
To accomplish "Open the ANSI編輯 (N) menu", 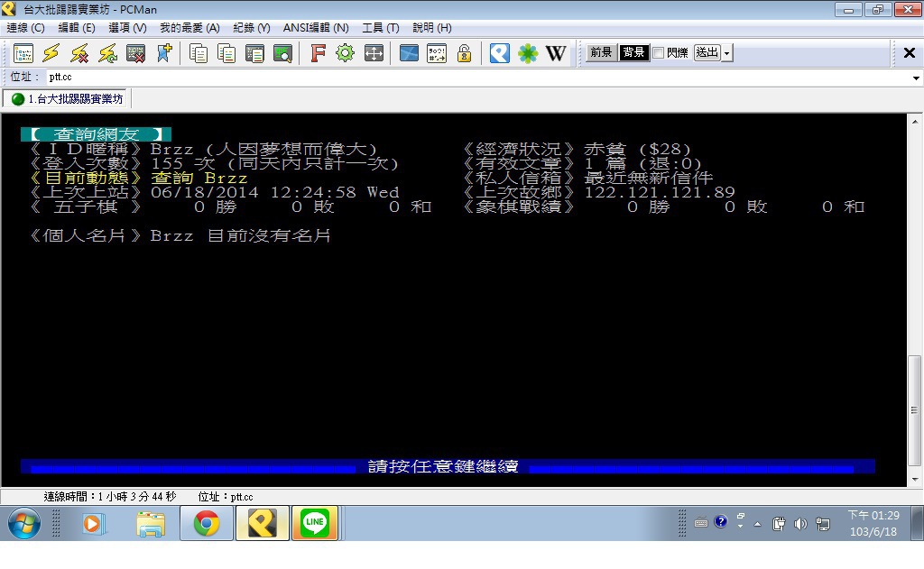I will tap(316, 28).
